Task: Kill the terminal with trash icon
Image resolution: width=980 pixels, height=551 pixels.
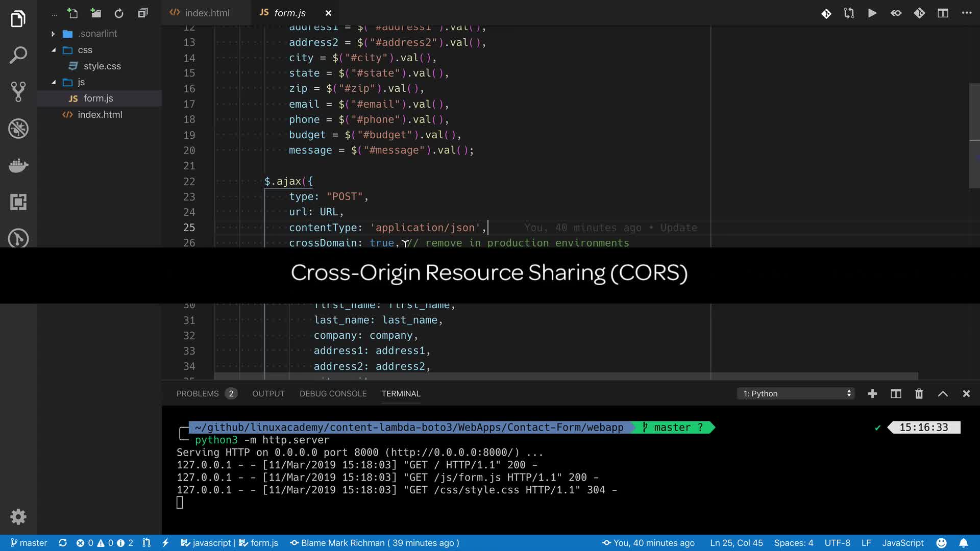Action: (919, 393)
